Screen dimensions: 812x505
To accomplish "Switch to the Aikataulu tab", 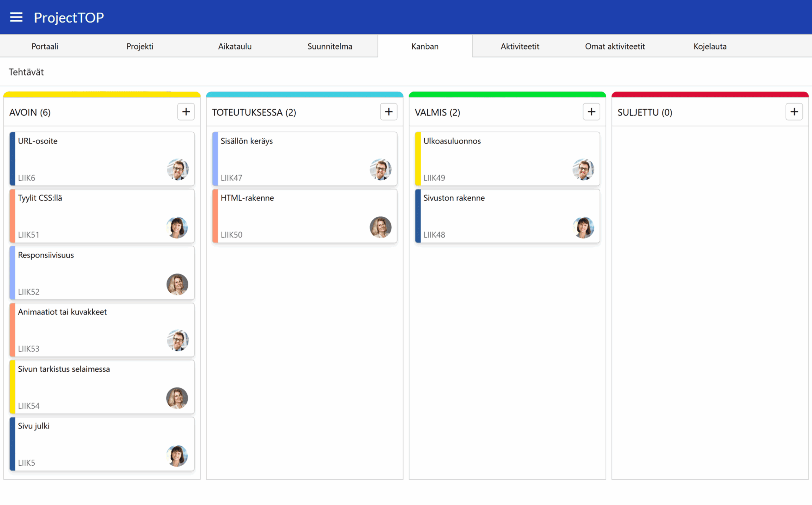I will click(x=235, y=46).
